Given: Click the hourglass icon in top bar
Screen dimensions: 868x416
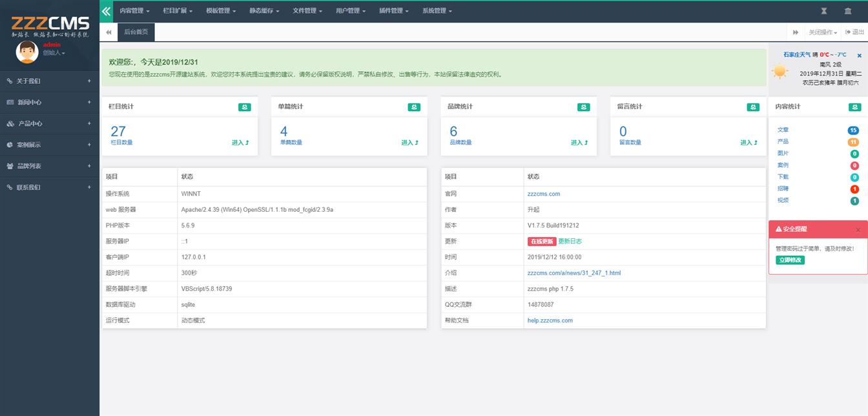Looking at the screenshot, I should pos(824,11).
